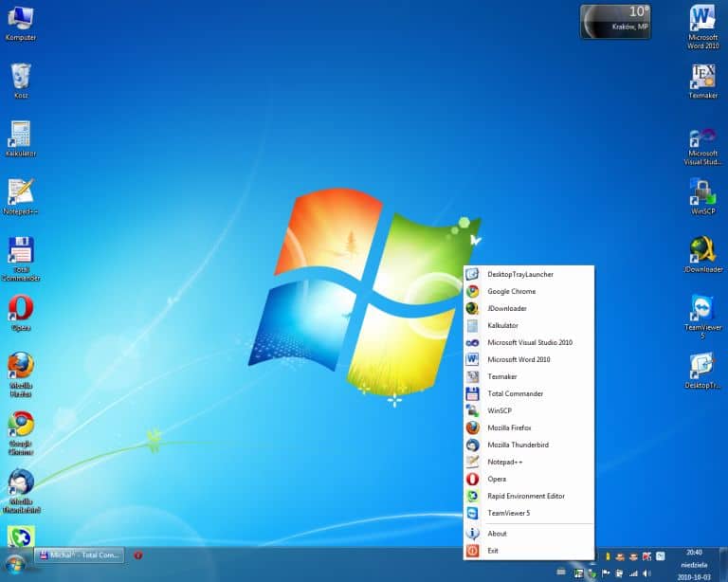Open the clock showing 20:40
Viewport: 728px width, 582px height.
[x=694, y=564]
